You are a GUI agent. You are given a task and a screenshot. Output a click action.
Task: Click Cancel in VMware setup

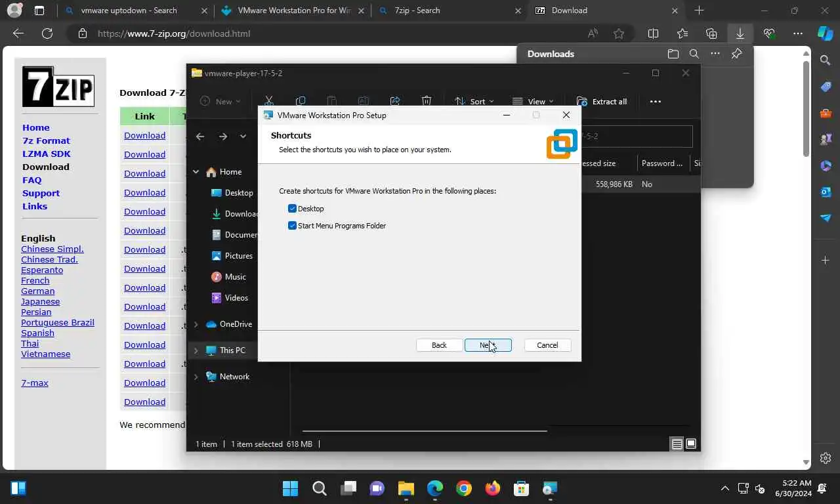(x=547, y=345)
